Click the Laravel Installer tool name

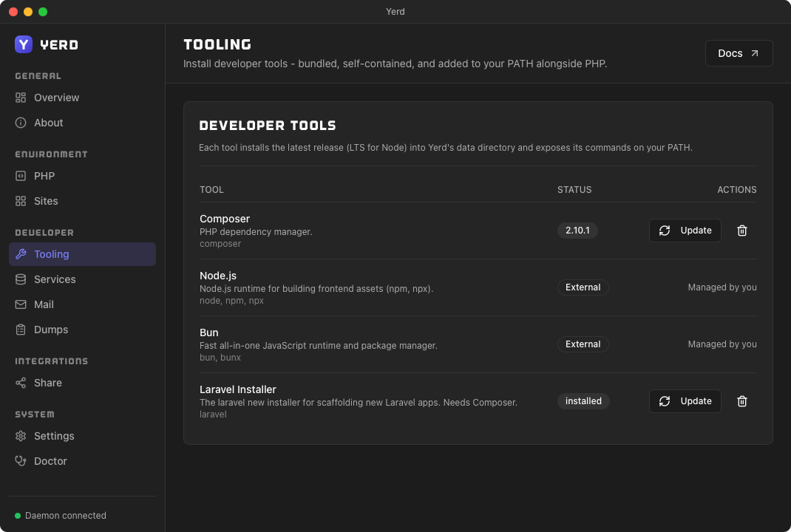(237, 390)
